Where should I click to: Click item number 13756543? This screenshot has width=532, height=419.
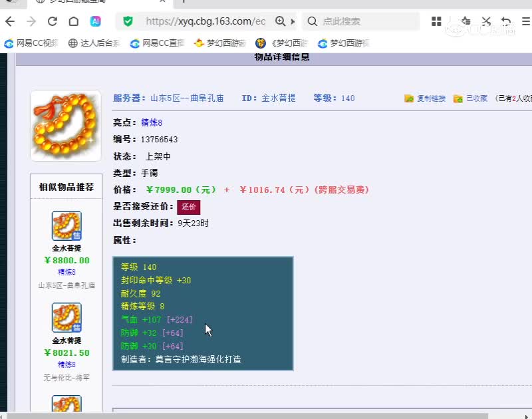(159, 140)
